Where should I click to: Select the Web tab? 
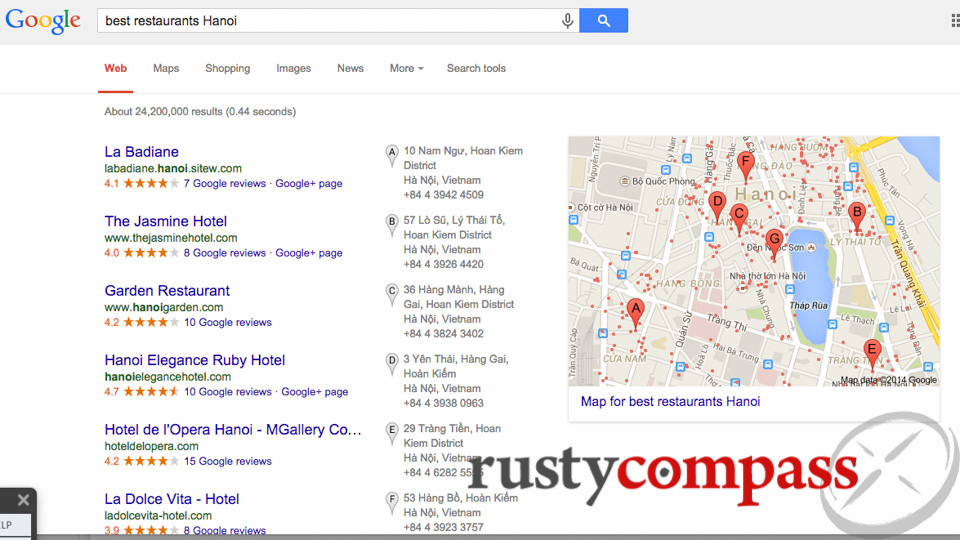115,69
